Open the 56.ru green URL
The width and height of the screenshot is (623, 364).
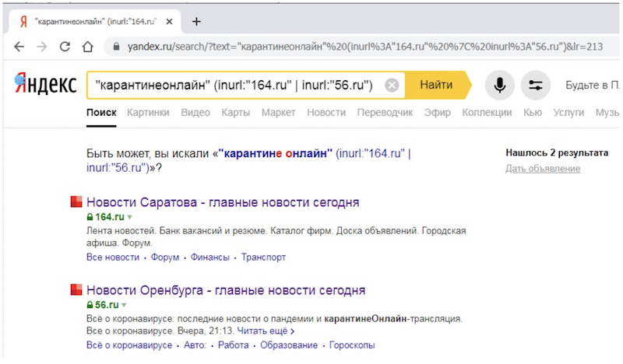tap(107, 305)
